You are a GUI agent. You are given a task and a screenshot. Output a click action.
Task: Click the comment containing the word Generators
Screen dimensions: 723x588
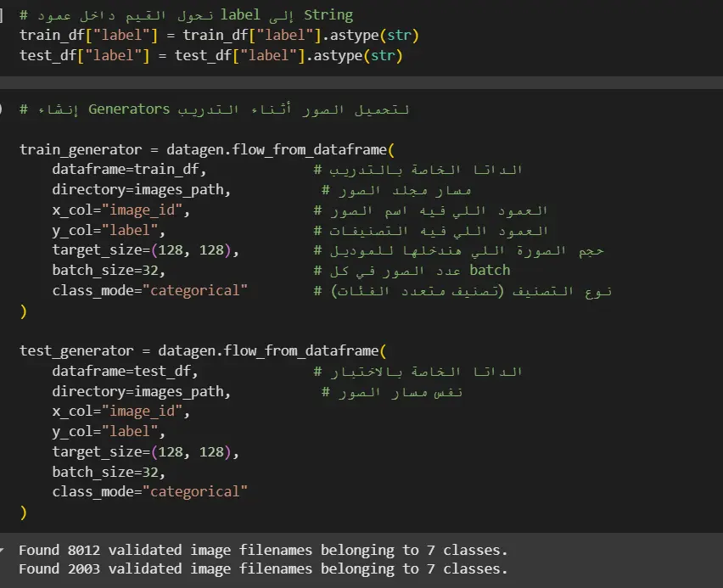pyautogui.click(x=215, y=109)
